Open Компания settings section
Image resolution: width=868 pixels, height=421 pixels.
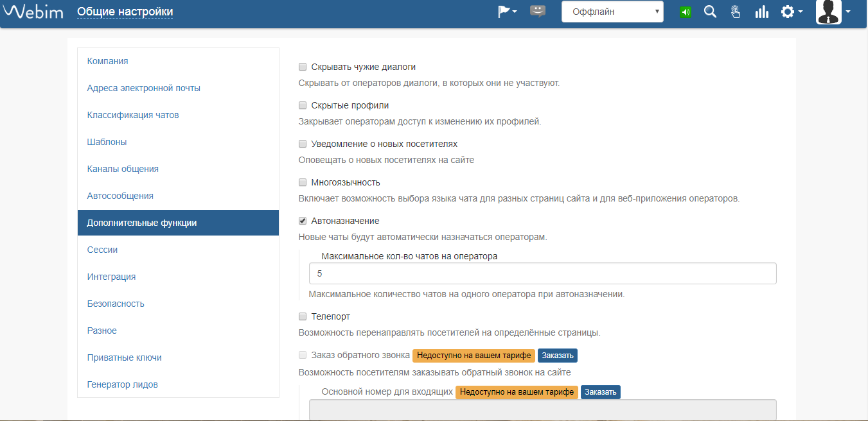[x=179, y=61]
